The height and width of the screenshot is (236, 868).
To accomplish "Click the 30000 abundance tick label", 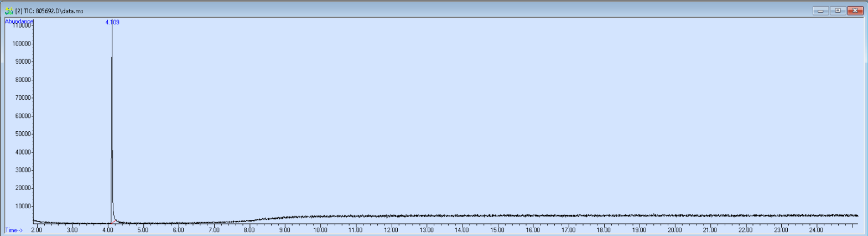I will click(x=23, y=170).
